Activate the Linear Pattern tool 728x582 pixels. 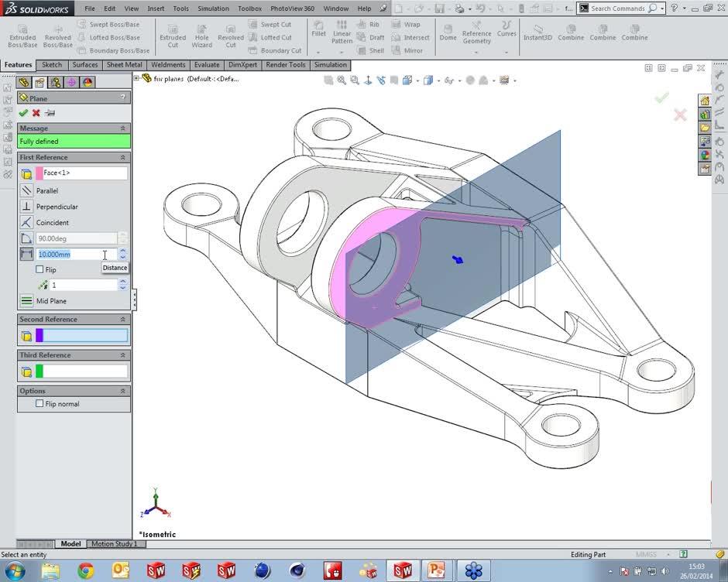coord(342,34)
